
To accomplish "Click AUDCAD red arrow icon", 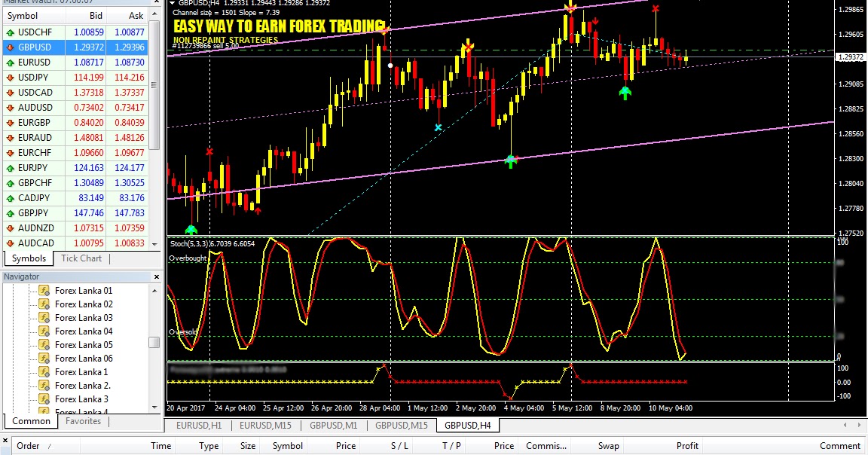I will point(10,243).
